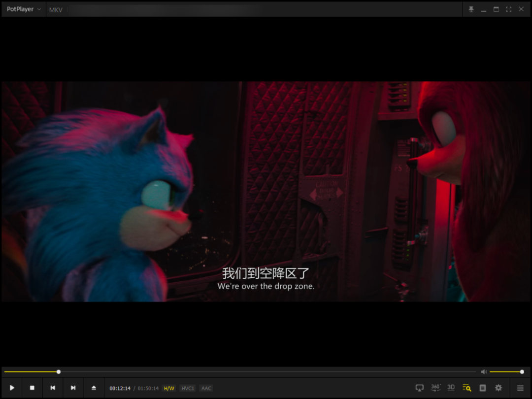The width and height of the screenshot is (532, 399).
Task: Toggle H/W hardware acceleration indicator
Action: coord(169,388)
